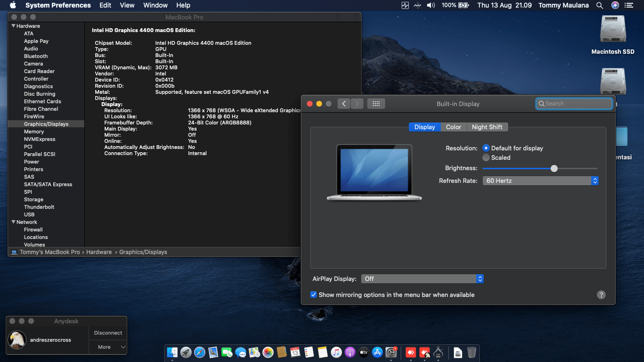Viewport: 644px width, 362px height.
Task: Open Safari from the dock
Action: point(199,352)
